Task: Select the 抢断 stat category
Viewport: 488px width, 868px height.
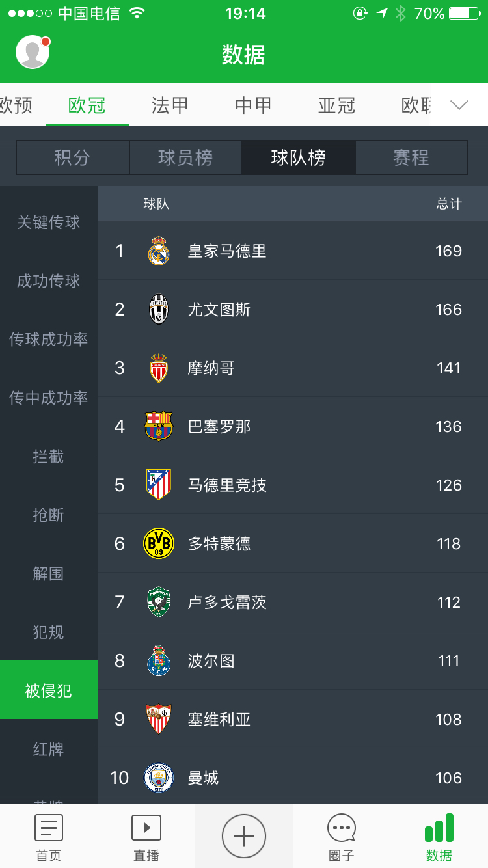Action: click(49, 515)
